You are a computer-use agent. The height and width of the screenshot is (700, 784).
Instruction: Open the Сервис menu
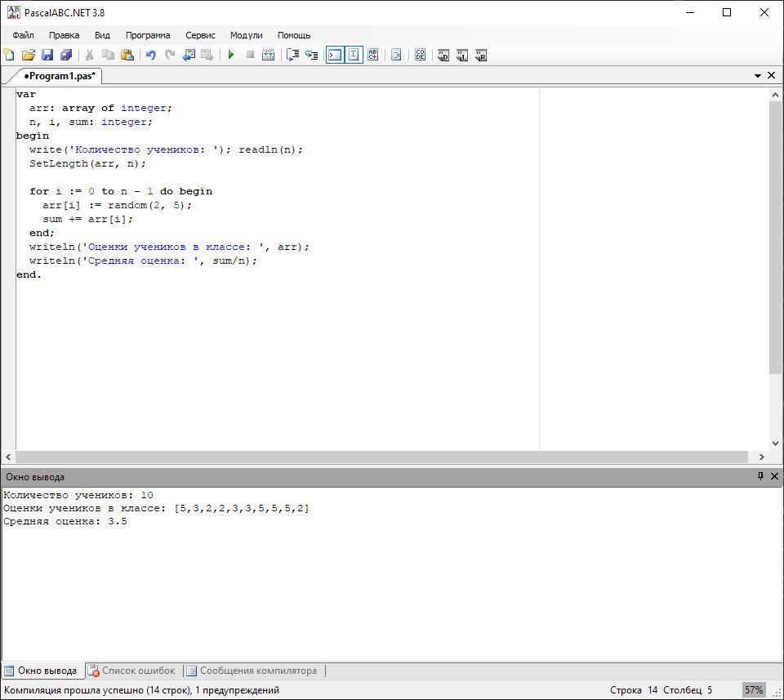click(200, 35)
